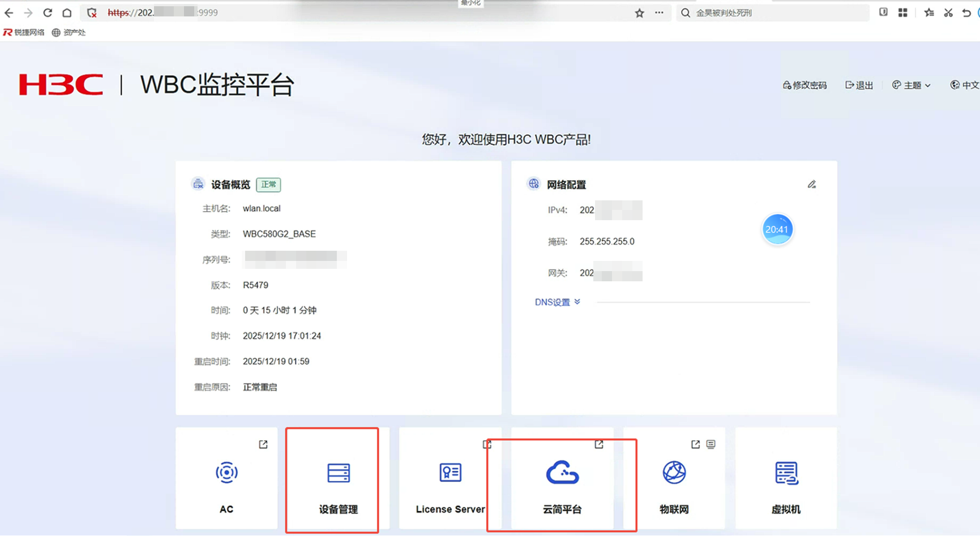The width and height of the screenshot is (980, 536).
Task: Open the 锐捷网络 bookmark
Action: tap(24, 33)
